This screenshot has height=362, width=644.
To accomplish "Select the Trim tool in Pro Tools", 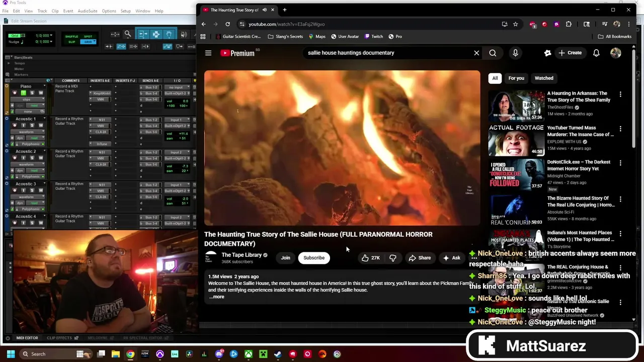I will (x=143, y=34).
